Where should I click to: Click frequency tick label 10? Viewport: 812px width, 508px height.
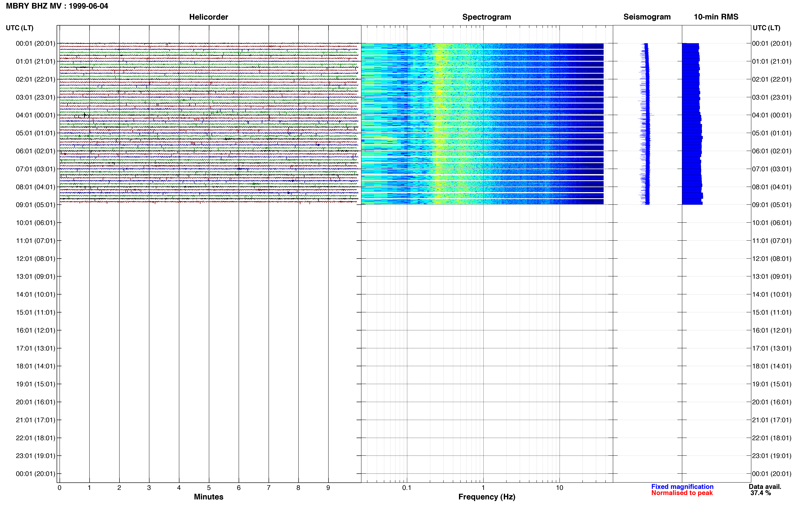click(559, 488)
